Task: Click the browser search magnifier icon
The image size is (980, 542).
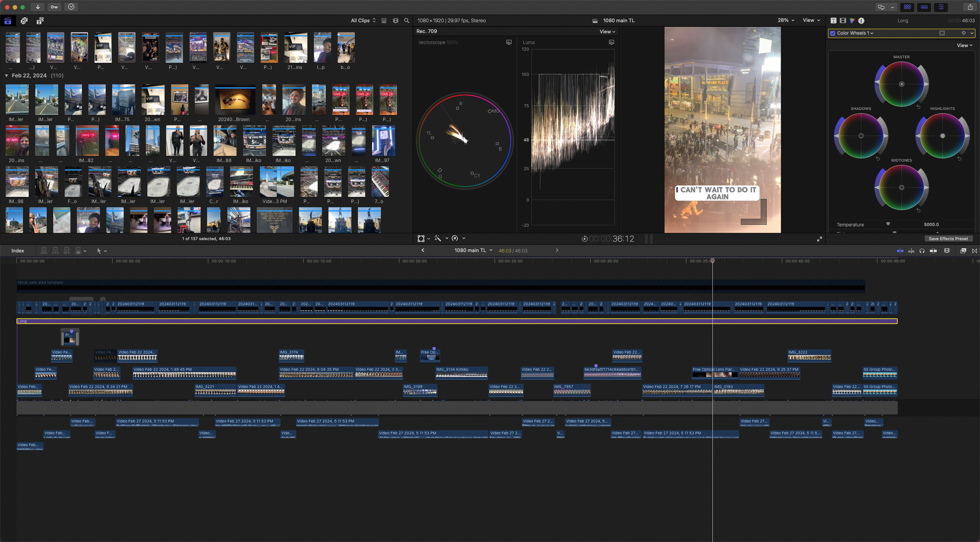Action: click(x=407, y=21)
